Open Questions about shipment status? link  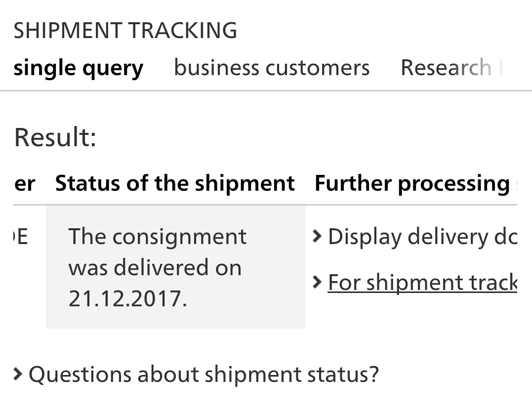click(204, 374)
